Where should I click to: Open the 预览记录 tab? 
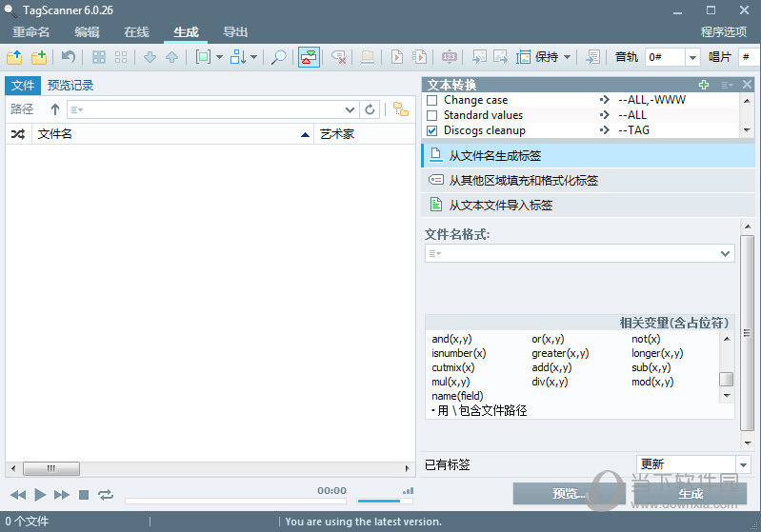click(x=70, y=86)
